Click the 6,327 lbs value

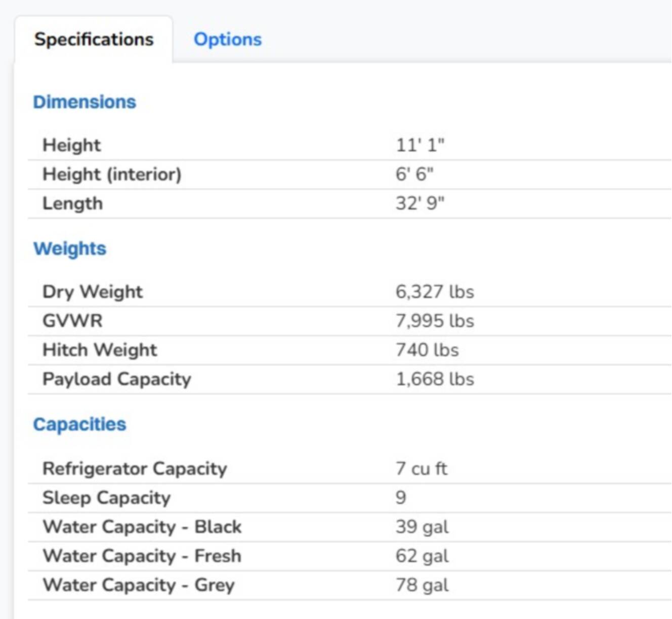pos(435,292)
